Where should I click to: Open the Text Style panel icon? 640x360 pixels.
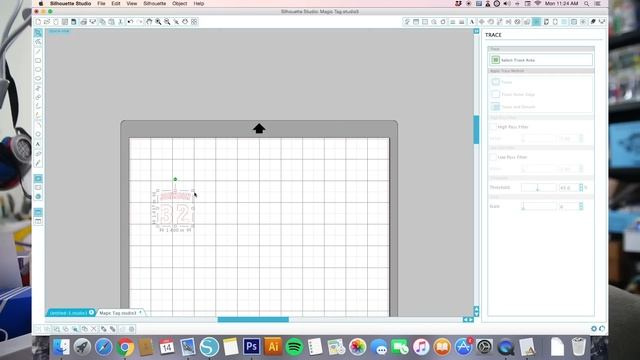tap(472, 22)
